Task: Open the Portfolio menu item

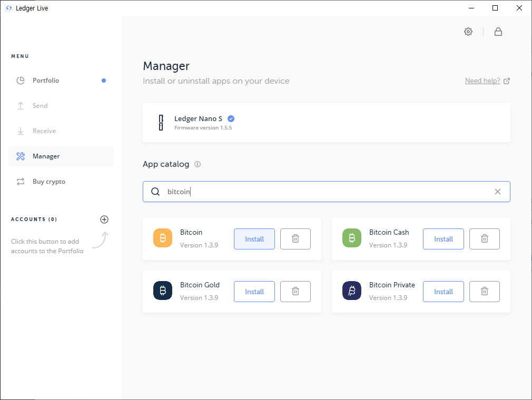Action: (x=61, y=81)
